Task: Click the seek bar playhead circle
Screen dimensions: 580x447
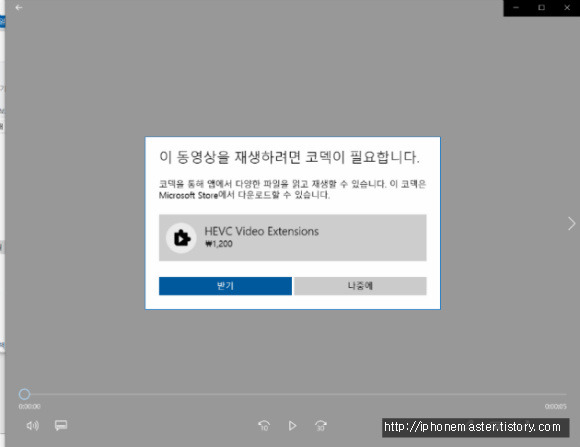Action: 24,394
